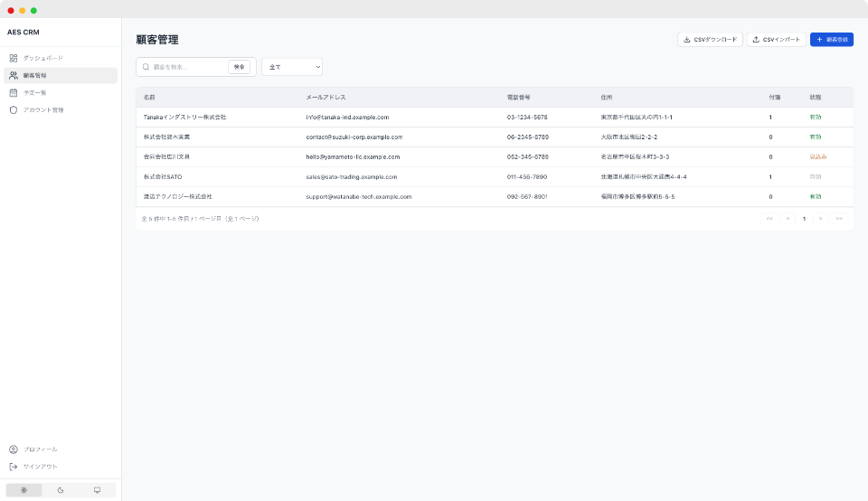Click the plus icon on 顧客登録 button
This screenshot has width=868, height=501.
[x=819, y=40]
